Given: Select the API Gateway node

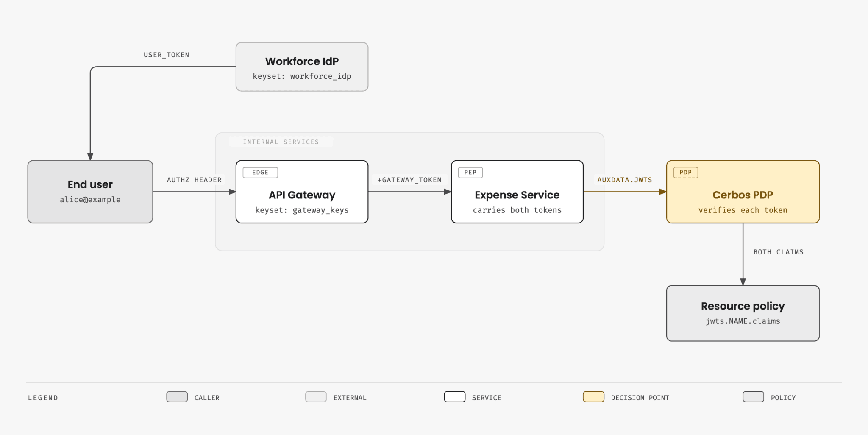Looking at the screenshot, I should 302,192.
